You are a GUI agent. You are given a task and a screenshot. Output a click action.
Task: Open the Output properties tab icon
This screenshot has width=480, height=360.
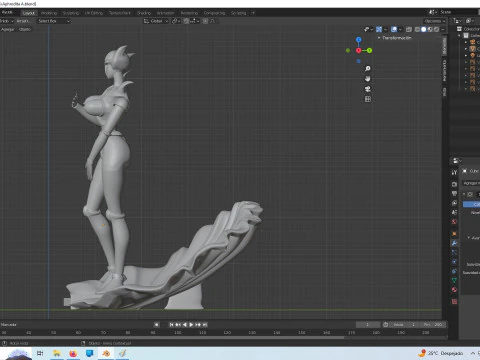coord(454,194)
